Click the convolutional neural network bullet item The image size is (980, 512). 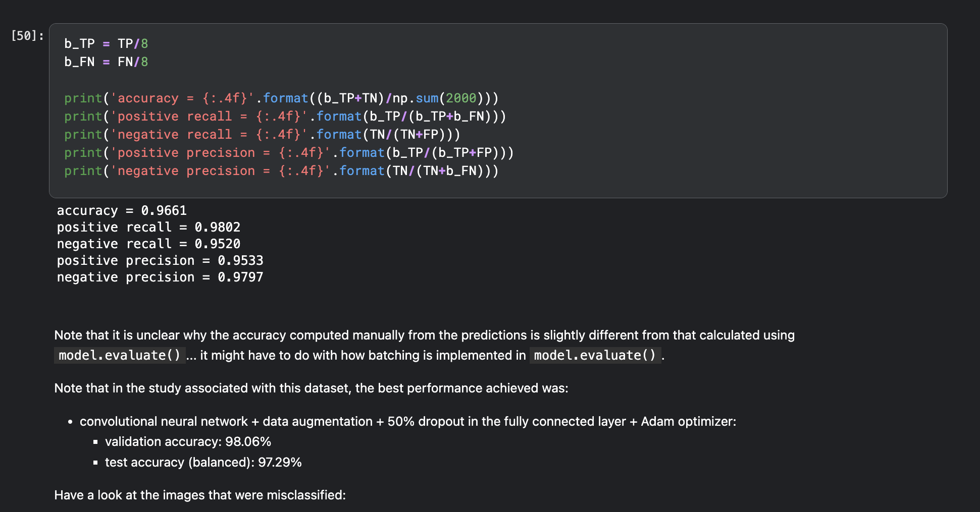point(407,422)
